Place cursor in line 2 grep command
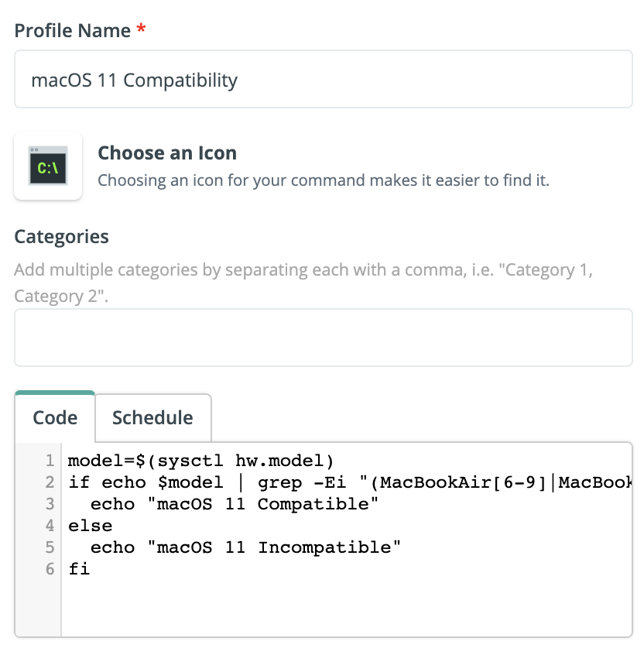 pyautogui.click(x=350, y=482)
